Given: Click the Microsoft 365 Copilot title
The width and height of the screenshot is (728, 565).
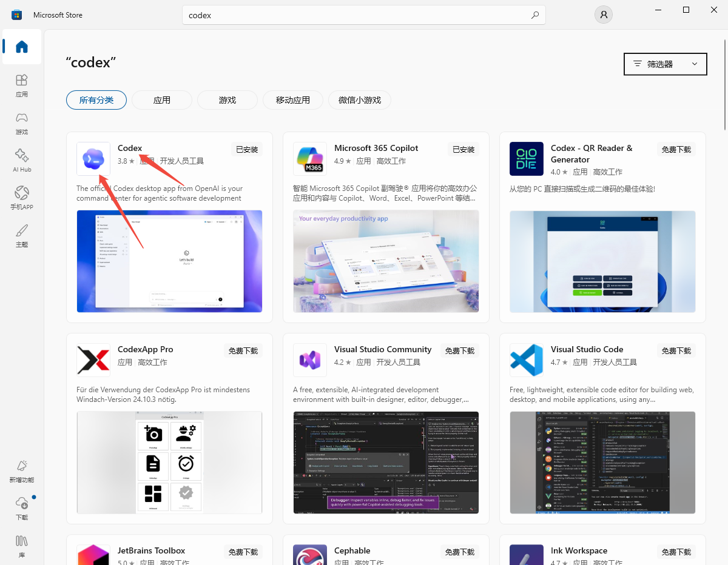Looking at the screenshot, I should pyautogui.click(x=376, y=148).
